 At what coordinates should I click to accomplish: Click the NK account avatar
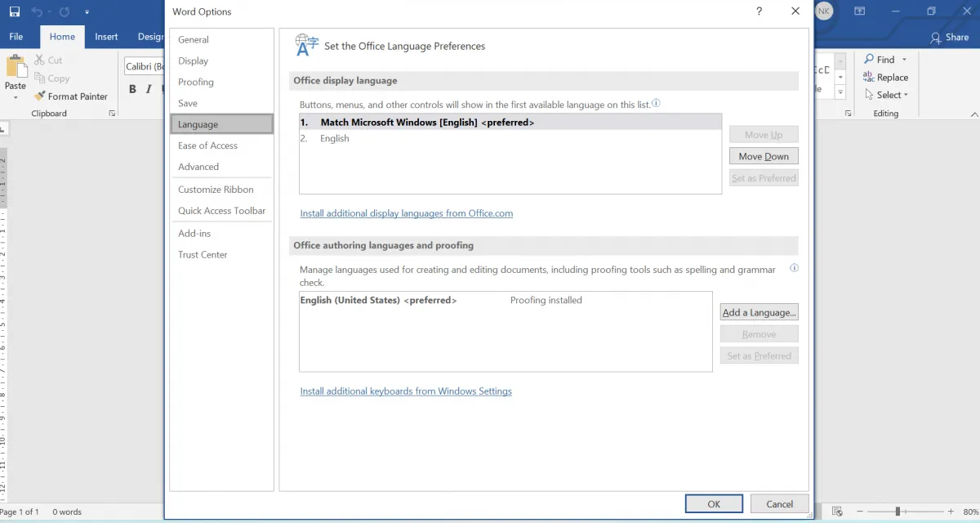click(824, 11)
